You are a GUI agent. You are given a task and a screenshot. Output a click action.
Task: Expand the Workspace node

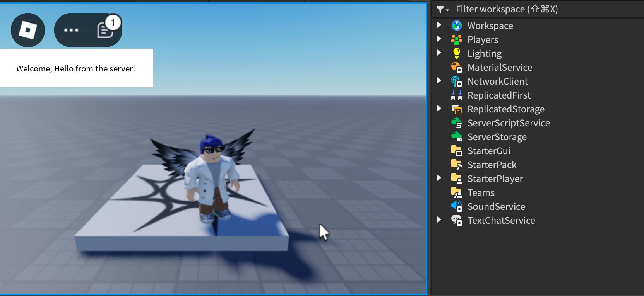point(439,25)
